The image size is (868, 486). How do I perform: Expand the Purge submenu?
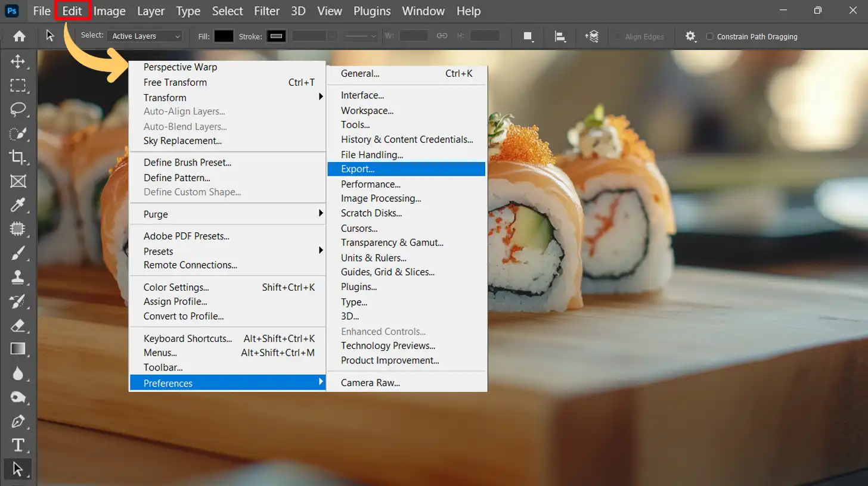coord(228,214)
